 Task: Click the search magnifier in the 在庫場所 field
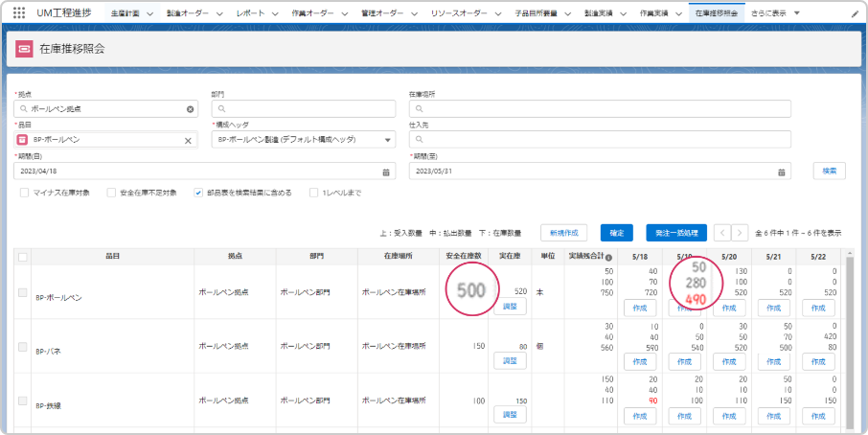[419, 109]
